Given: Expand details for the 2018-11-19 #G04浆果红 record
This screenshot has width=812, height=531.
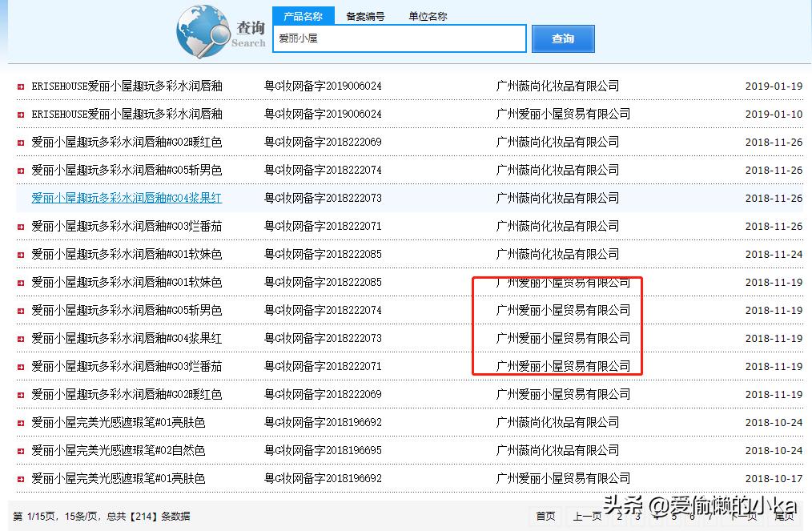Looking at the screenshot, I should point(19,338).
